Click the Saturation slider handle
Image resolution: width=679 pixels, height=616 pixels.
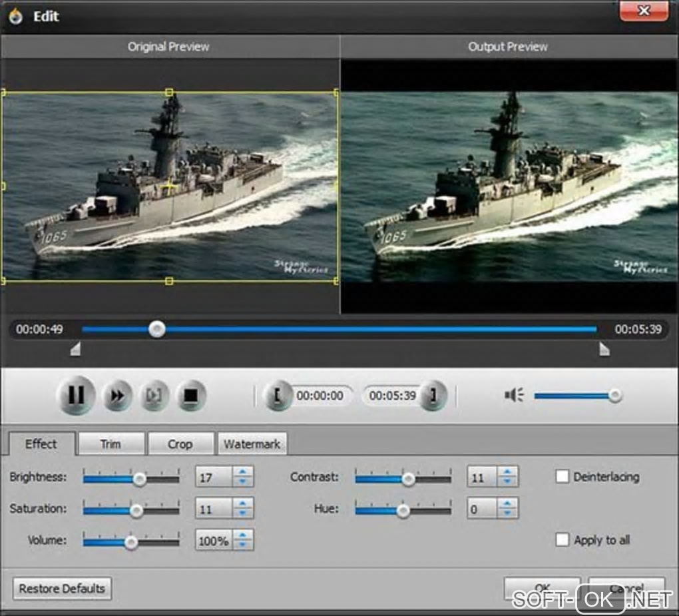pos(136,511)
